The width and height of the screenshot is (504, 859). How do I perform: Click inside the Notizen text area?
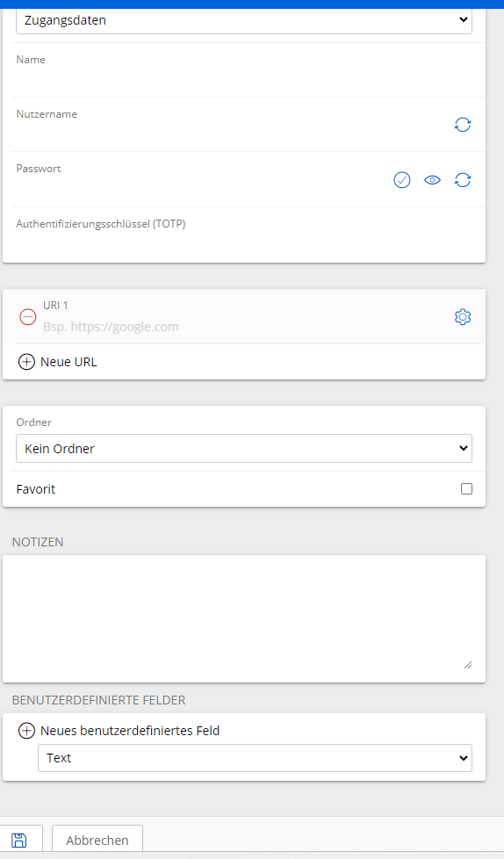[244, 618]
